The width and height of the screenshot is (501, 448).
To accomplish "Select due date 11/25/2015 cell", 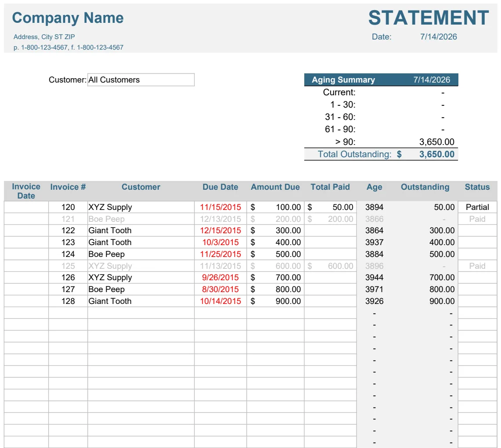I will [220, 254].
